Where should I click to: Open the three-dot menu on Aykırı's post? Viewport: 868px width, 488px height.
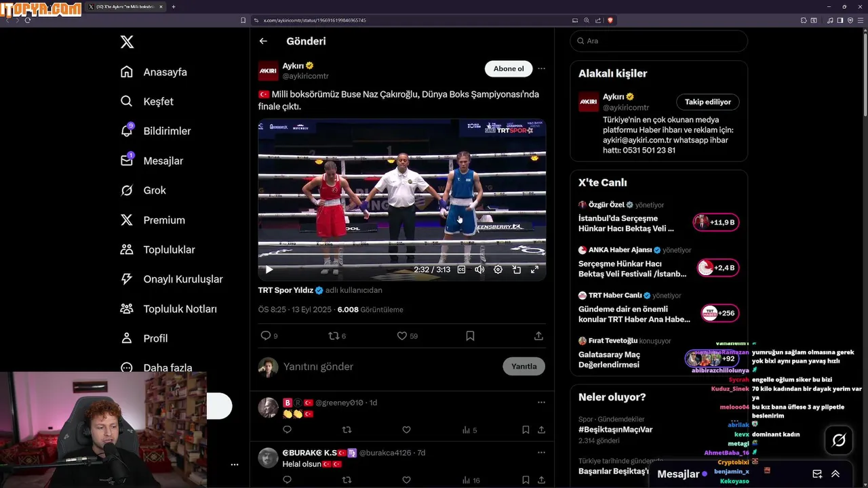click(x=541, y=68)
